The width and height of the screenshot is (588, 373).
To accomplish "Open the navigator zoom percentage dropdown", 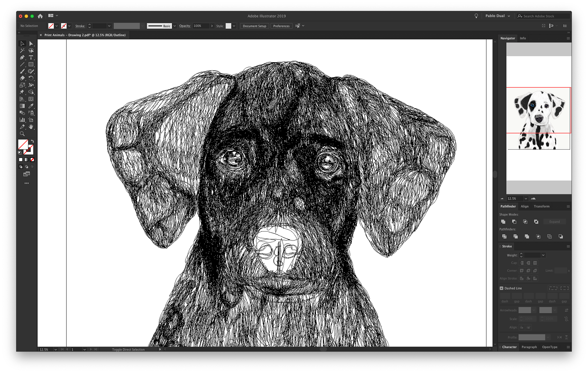I will [x=526, y=198].
